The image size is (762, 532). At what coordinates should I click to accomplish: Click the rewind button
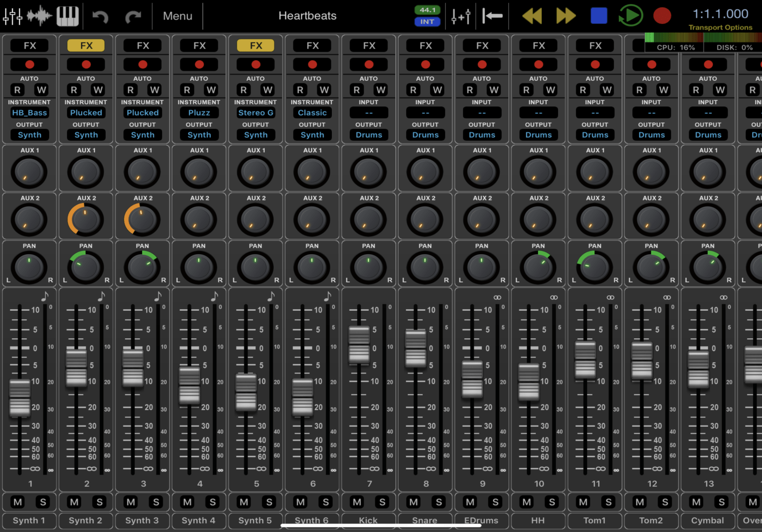coord(532,16)
